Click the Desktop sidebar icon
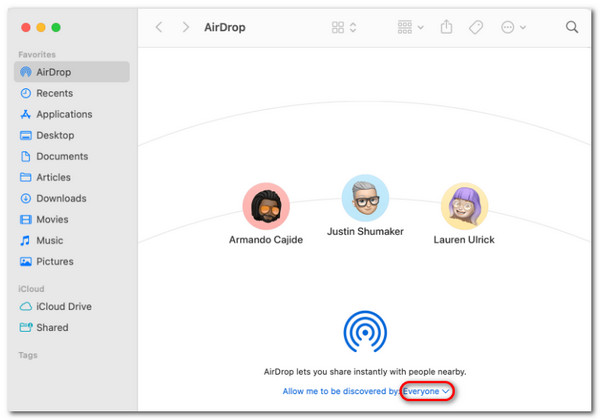Image resolution: width=600 pixels, height=420 pixels. [x=26, y=135]
